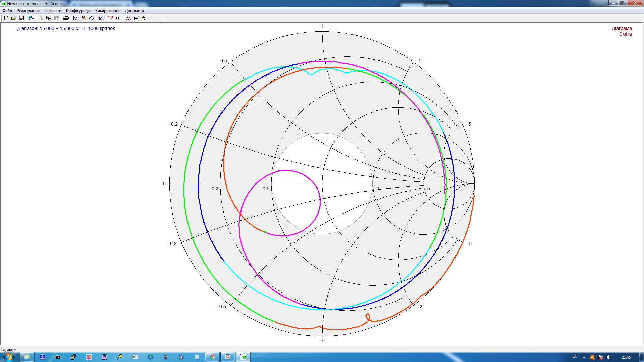The image size is (644, 362).
Task: Open the Вимірювання menu
Action: coord(108,11)
